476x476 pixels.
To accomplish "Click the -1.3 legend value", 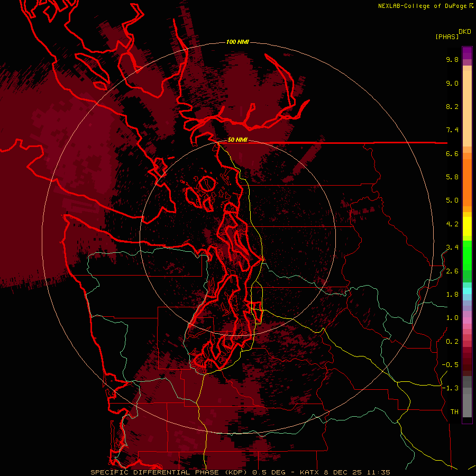I will 450,388.
